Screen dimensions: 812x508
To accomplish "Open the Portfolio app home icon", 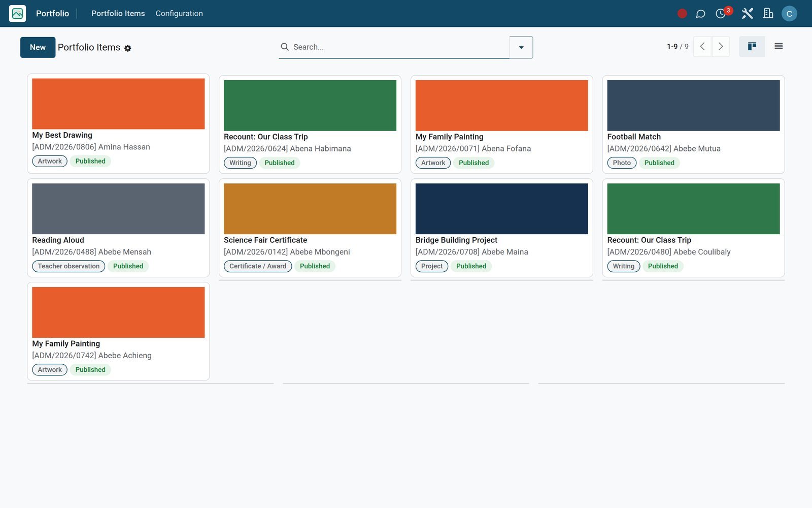I will coord(17,14).
